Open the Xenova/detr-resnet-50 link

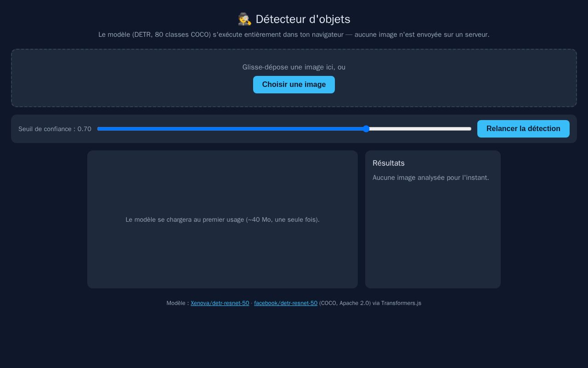click(x=220, y=303)
